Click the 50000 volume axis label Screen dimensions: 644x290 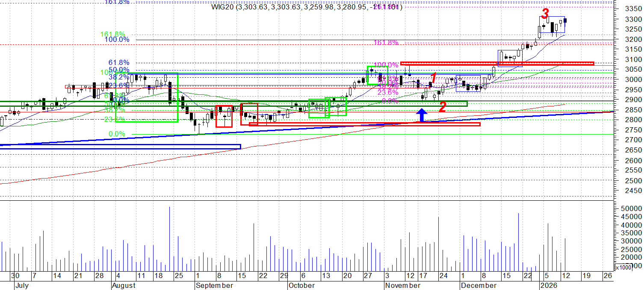[x=631, y=208]
